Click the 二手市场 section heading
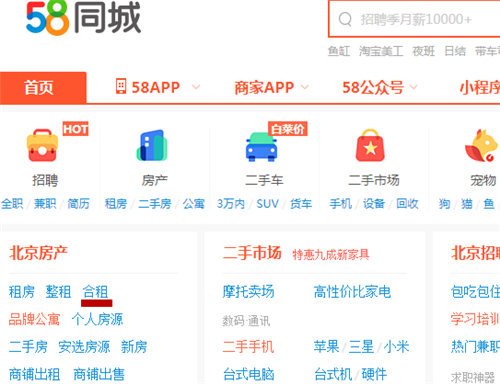The image size is (500, 384). point(252,253)
